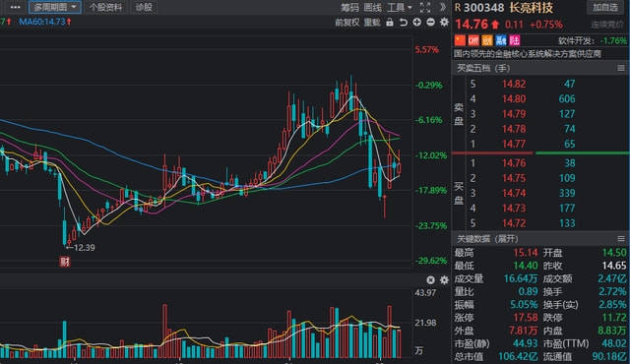Click sell level 4 price 14.80
This screenshot has height=364, width=630.
pos(514,98)
